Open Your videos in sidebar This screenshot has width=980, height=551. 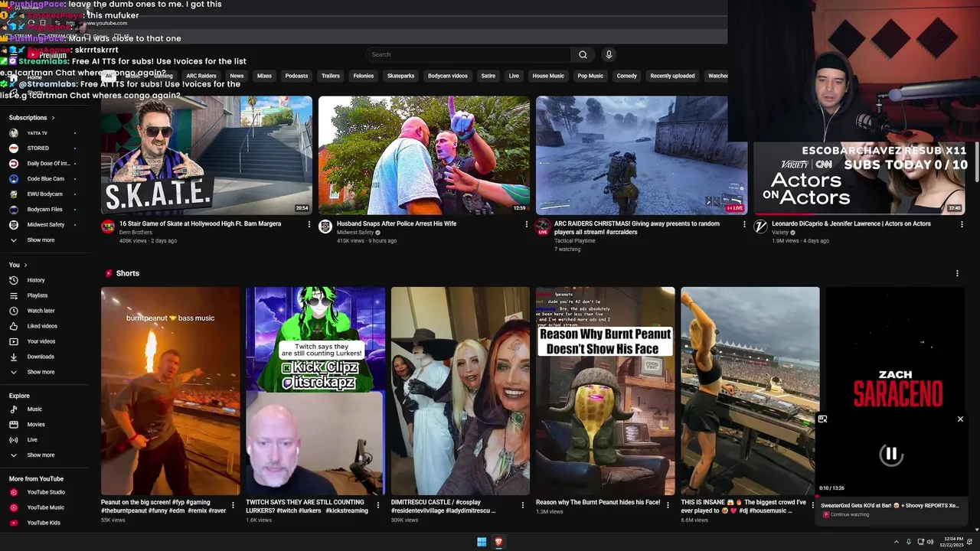41,341
